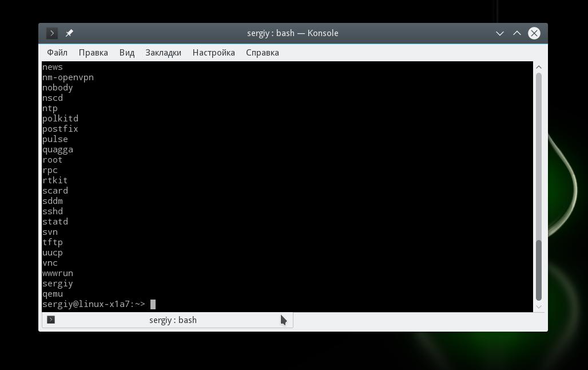Click the 'root' user entry
This screenshot has height=370, width=588.
(53, 160)
